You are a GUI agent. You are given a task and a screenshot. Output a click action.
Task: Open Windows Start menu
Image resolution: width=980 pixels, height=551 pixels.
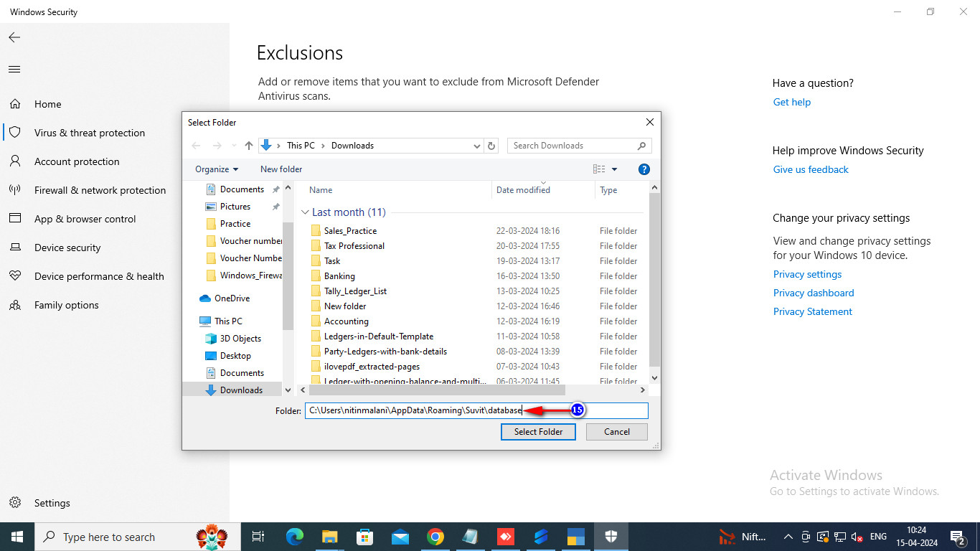pyautogui.click(x=17, y=537)
